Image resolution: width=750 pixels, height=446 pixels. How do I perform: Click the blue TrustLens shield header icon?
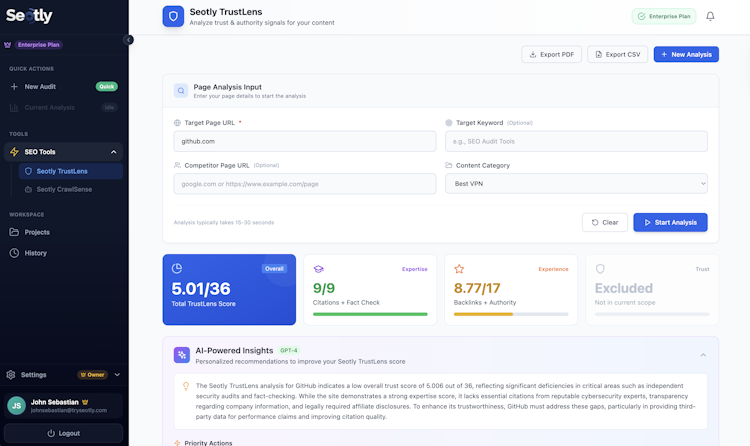173,16
